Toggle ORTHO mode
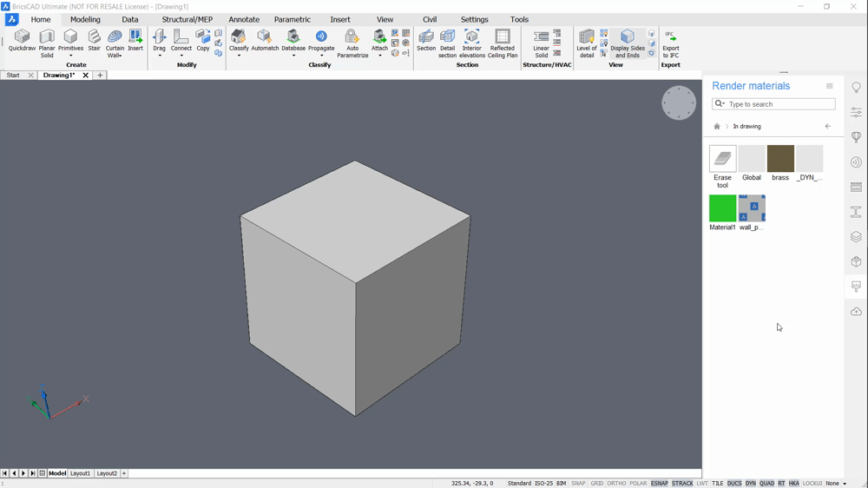This screenshot has height=488, width=868. (616, 483)
